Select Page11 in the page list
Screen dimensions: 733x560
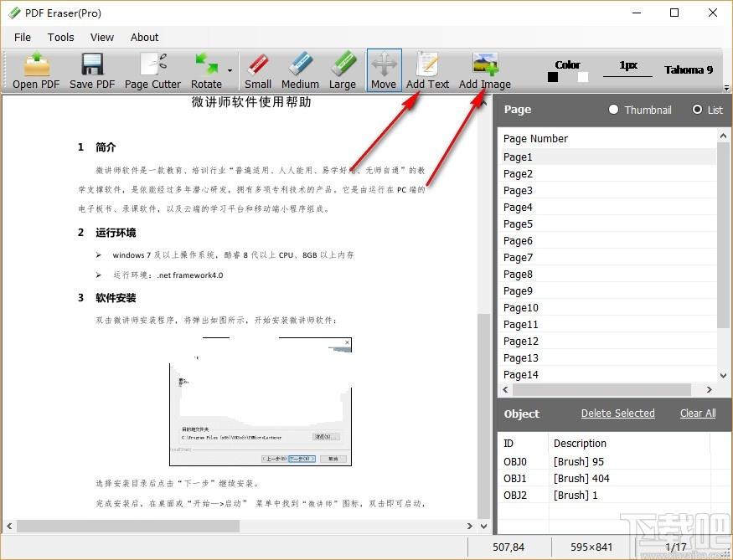click(x=608, y=325)
